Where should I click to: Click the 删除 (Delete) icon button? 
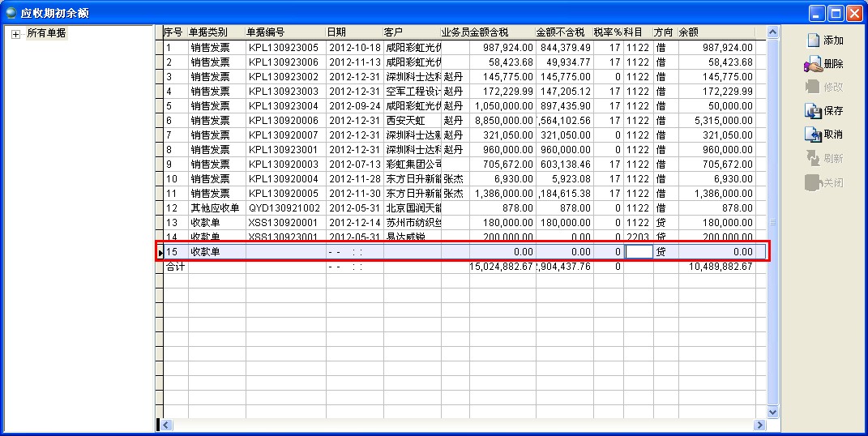813,64
